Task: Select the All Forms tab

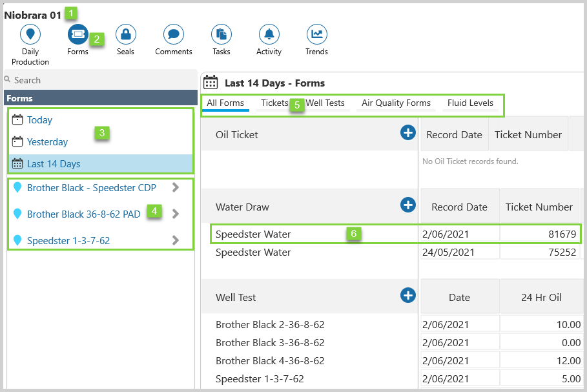Action: (225, 103)
